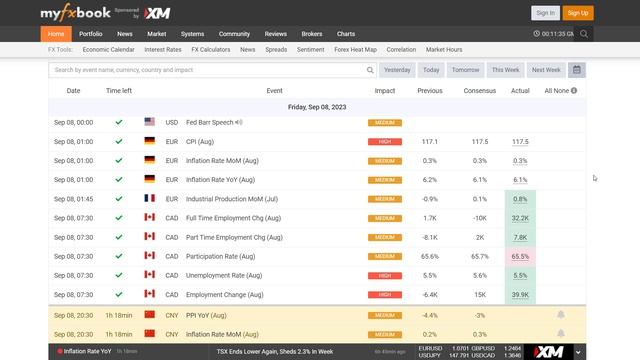This screenshot has height=360, width=640.
Task: Open the Portfolio menu
Action: [91, 34]
